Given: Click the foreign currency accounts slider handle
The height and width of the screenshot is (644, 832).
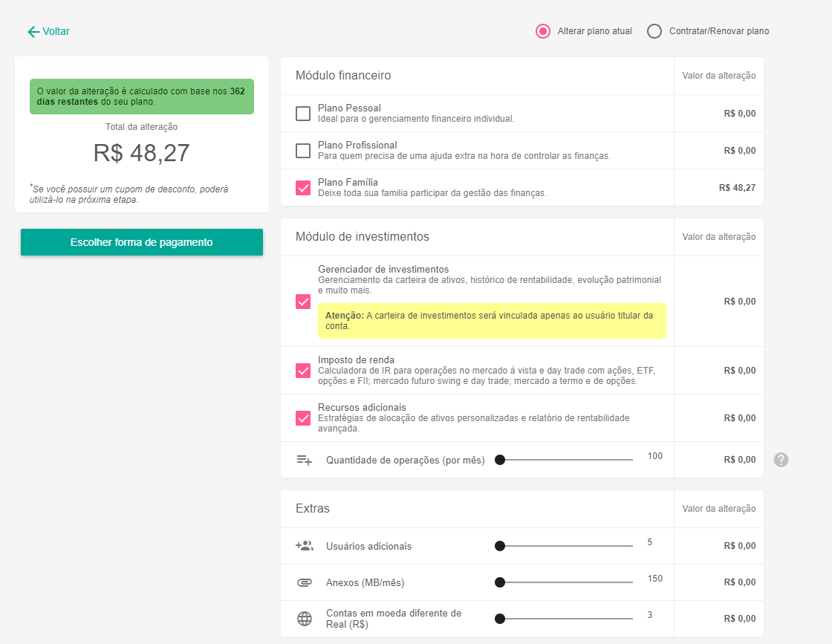Looking at the screenshot, I should (x=500, y=619).
